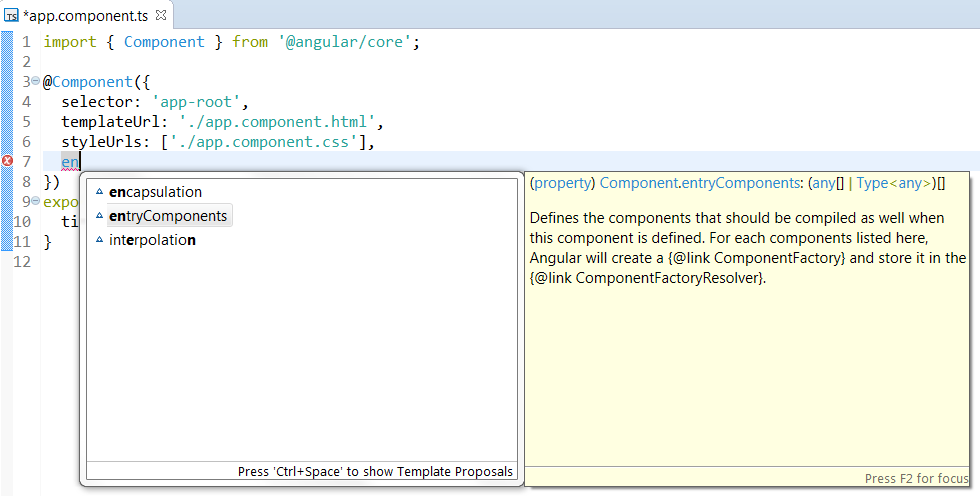Collapse the @Component block on line 3
980x496 pixels.
tap(36, 81)
